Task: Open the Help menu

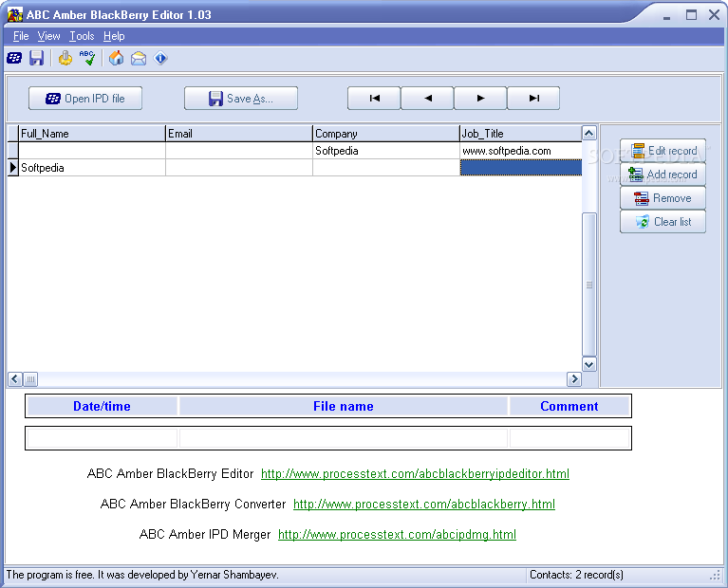Action: [x=114, y=36]
